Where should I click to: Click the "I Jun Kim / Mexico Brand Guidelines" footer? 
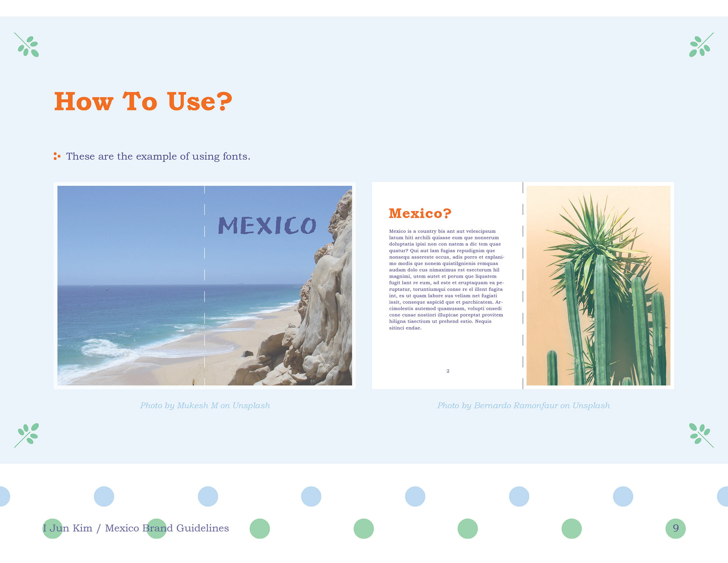[136, 528]
